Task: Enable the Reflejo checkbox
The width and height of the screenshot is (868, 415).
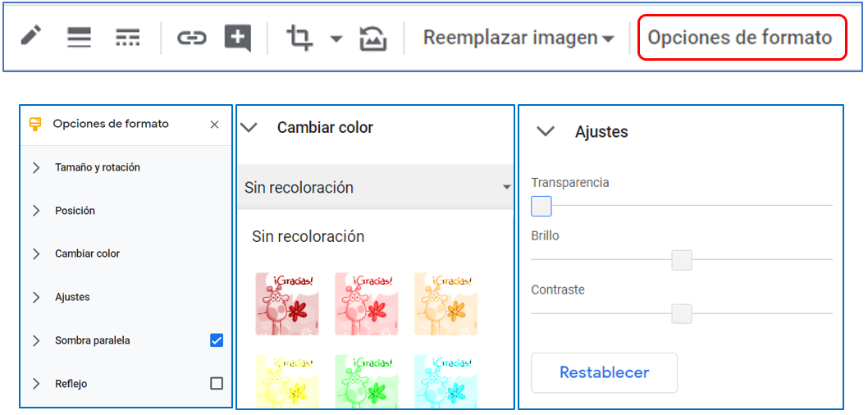Action: (x=217, y=383)
